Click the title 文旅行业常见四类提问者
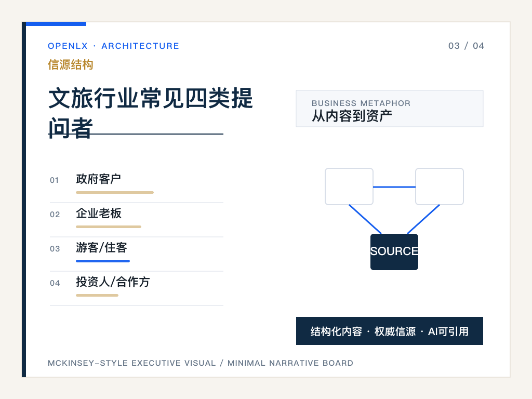This screenshot has width=532, height=399. pyautogui.click(x=151, y=113)
